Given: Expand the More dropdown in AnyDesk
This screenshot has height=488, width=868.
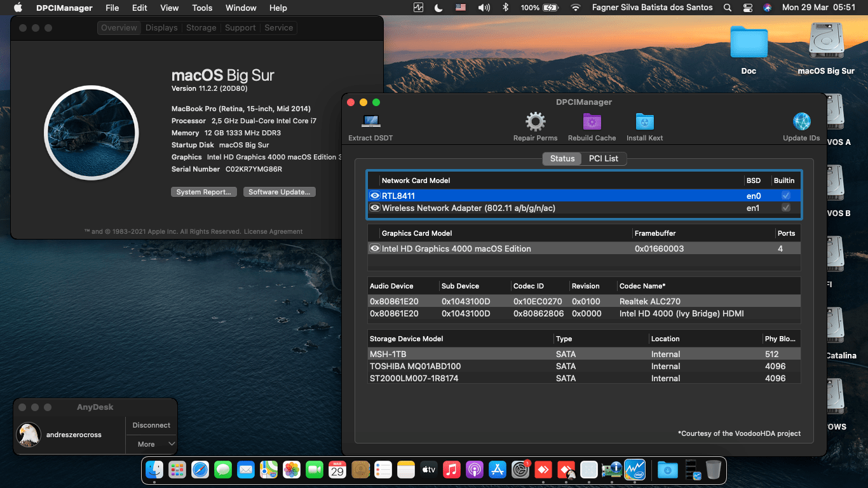Looking at the screenshot, I should [151, 444].
